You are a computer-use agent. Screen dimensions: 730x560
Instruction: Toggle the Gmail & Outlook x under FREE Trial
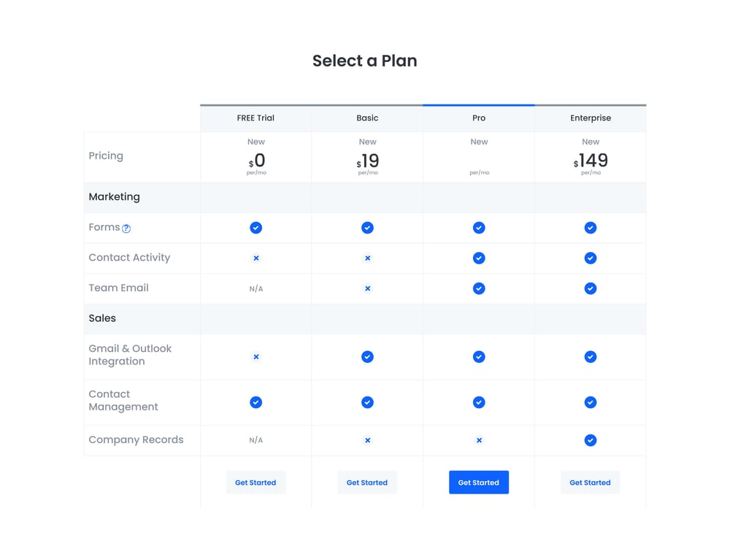pyautogui.click(x=255, y=357)
